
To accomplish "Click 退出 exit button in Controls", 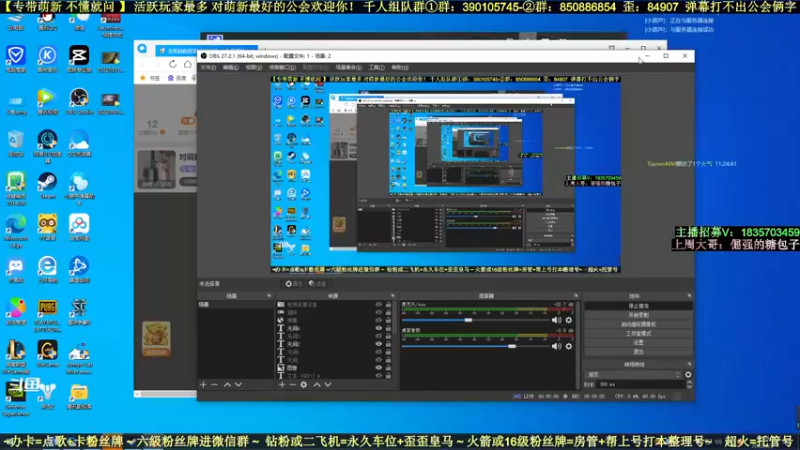I will click(x=638, y=352).
